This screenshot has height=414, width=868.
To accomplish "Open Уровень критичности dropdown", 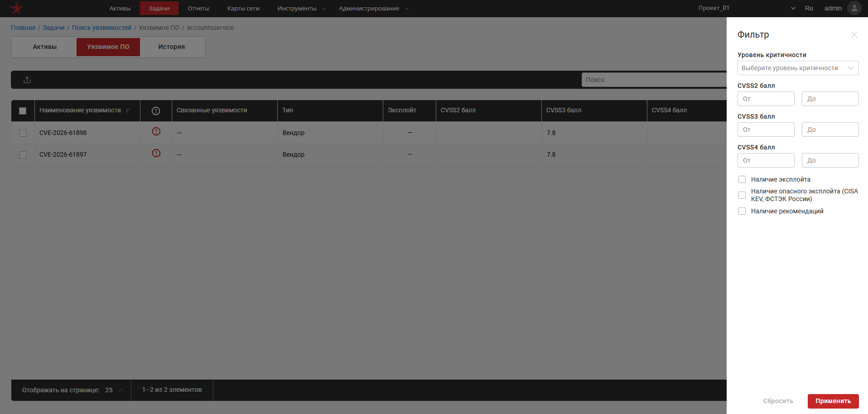I will pyautogui.click(x=798, y=68).
